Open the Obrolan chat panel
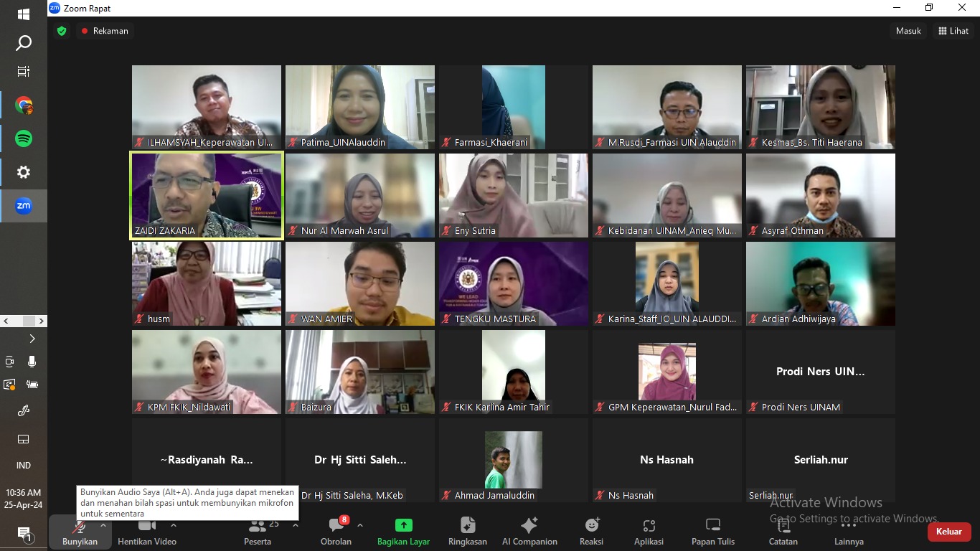 [336, 532]
